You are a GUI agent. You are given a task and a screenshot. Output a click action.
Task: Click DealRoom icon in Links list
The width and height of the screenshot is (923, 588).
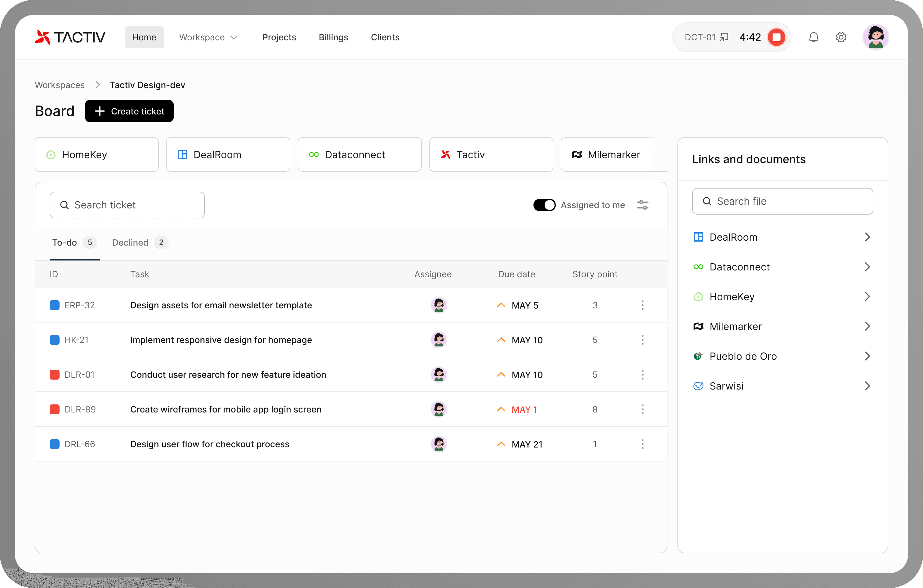tap(698, 237)
